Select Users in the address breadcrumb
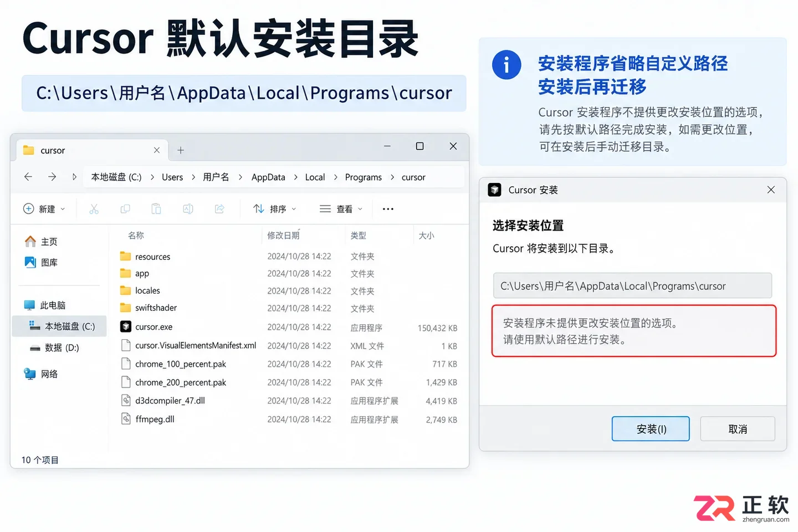Viewport: 798px width, 532px height. coord(172,177)
